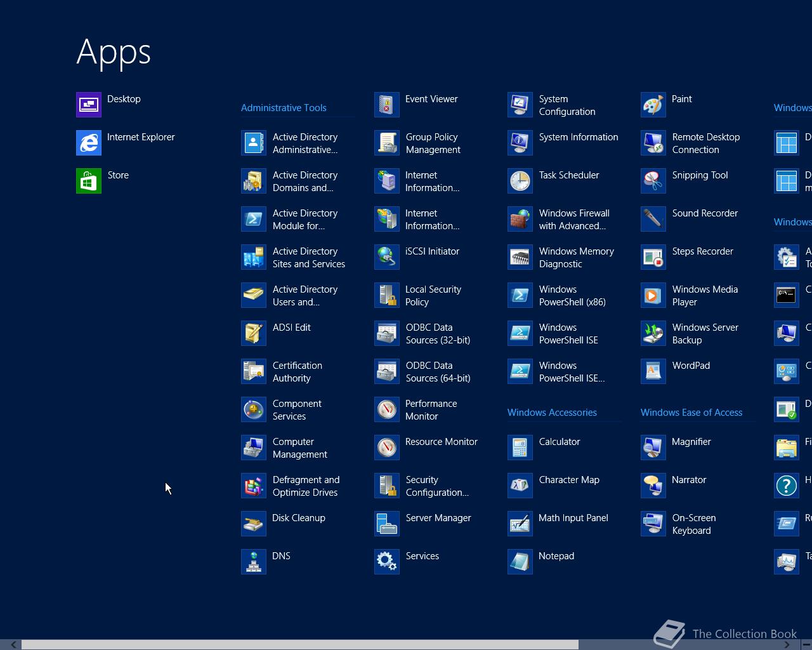The image size is (812, 650).
Task: Open the Store app icon
Action: point(89,181)
